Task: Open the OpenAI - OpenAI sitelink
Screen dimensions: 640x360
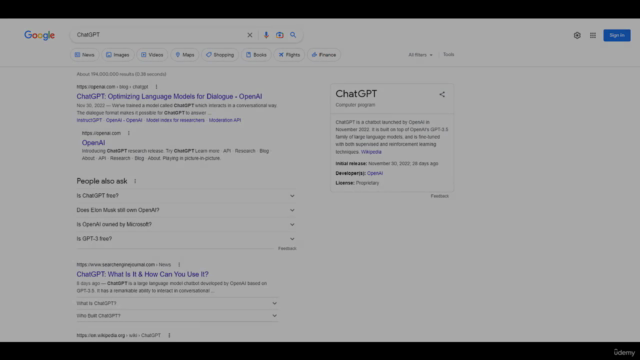Action: pyautogui.click(x=124, y=120)
